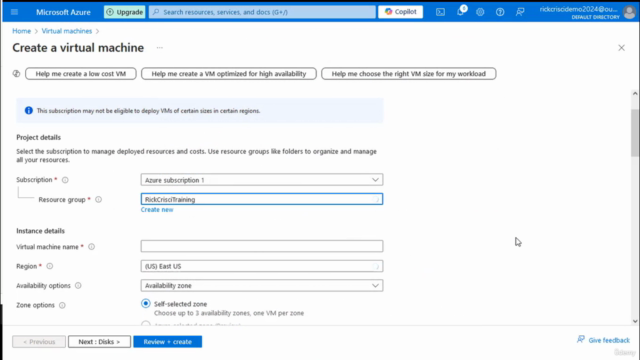Go to Virtual machines breadcrumb
The image size is (640, 360).
click(x=67, y=31)
